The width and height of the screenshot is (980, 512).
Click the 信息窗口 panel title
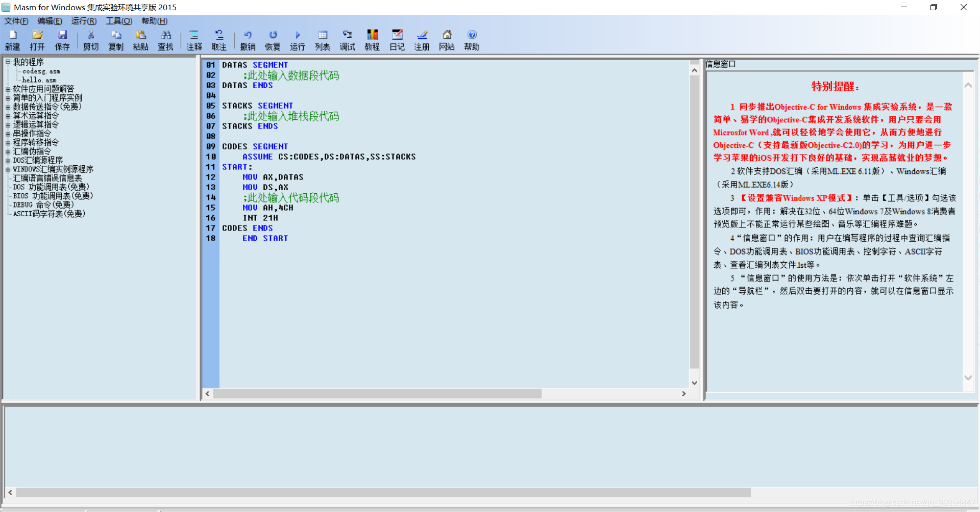click(721, 64)
